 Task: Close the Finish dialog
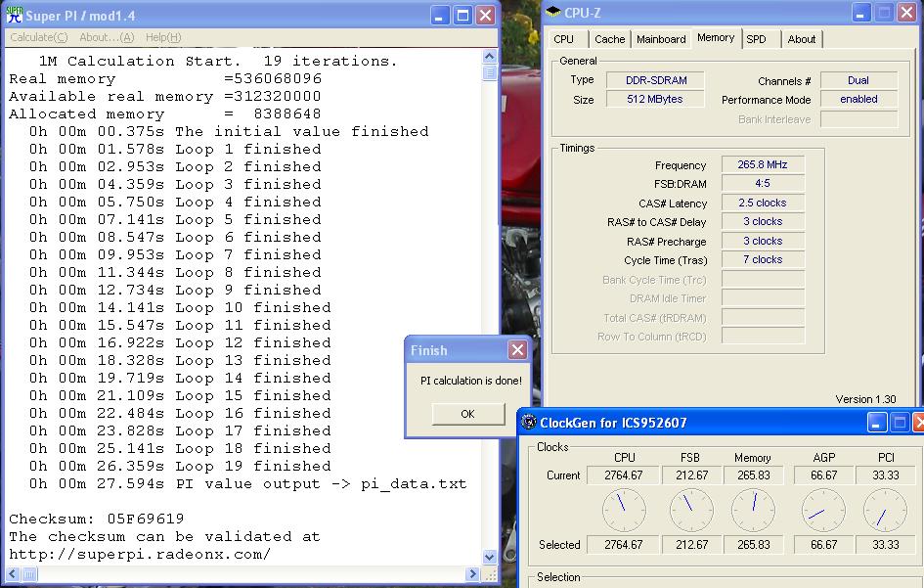517,350
